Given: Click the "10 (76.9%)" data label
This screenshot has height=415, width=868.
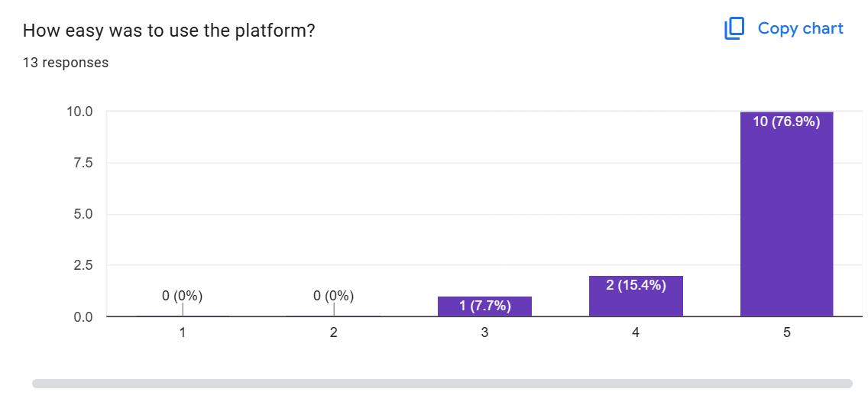Looking at the screenshot, I should point(786,122).
